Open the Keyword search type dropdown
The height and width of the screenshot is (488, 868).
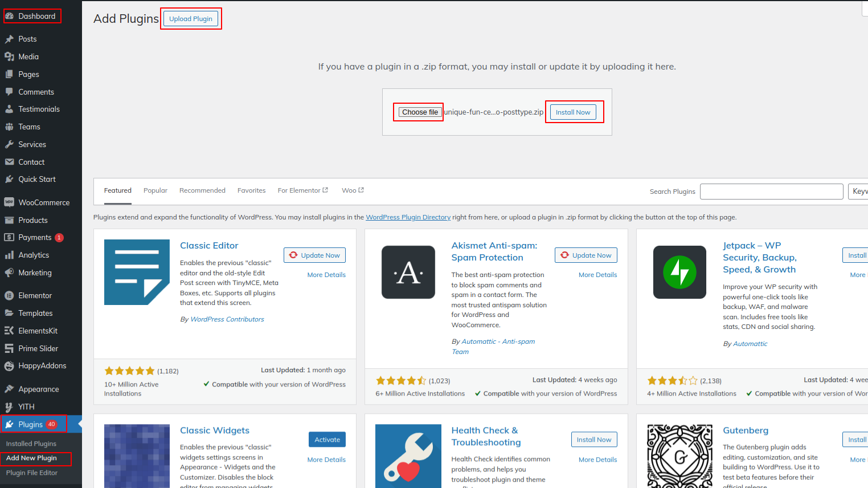point(859,192)
